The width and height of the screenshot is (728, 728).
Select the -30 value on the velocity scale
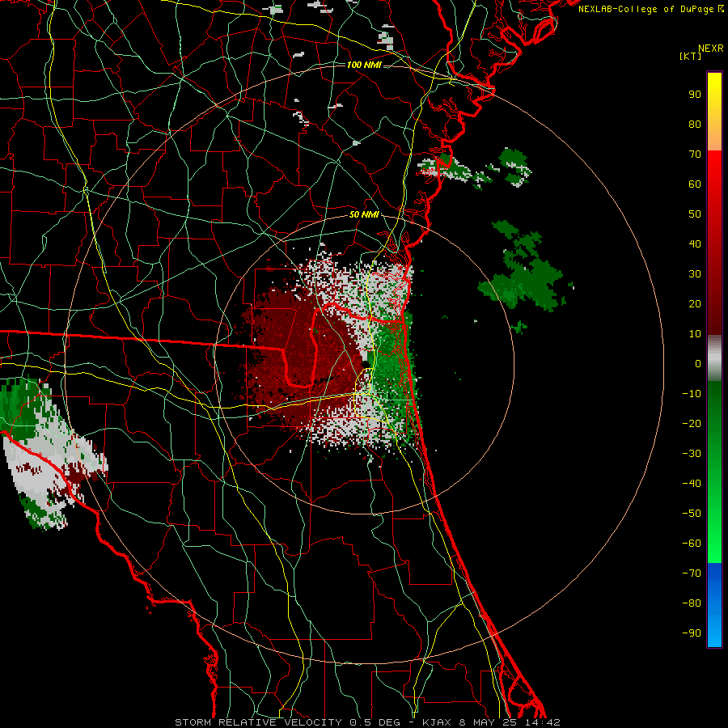point(692,454)
